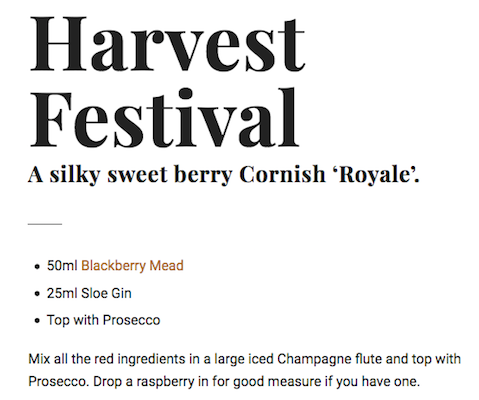Click the 50ml quantity text
Screen dimensions: 479x400
coord(62,266)
